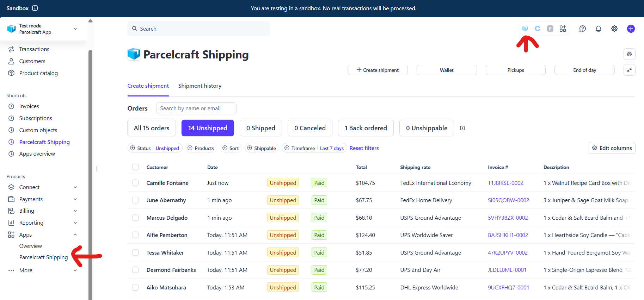Expand the Payments menu chevron
This screenshot has width=644, height=300.
click(x=75, y=199)
